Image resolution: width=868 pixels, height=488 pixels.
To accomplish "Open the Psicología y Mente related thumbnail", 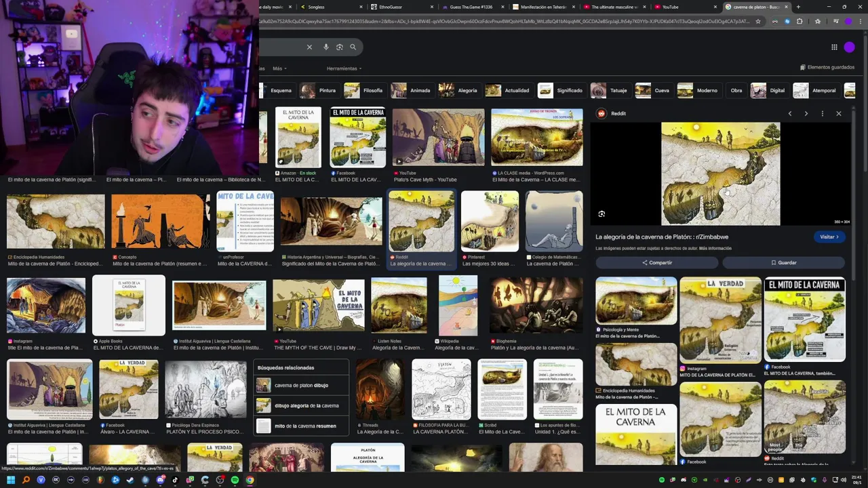I will (x=636, y=300).
